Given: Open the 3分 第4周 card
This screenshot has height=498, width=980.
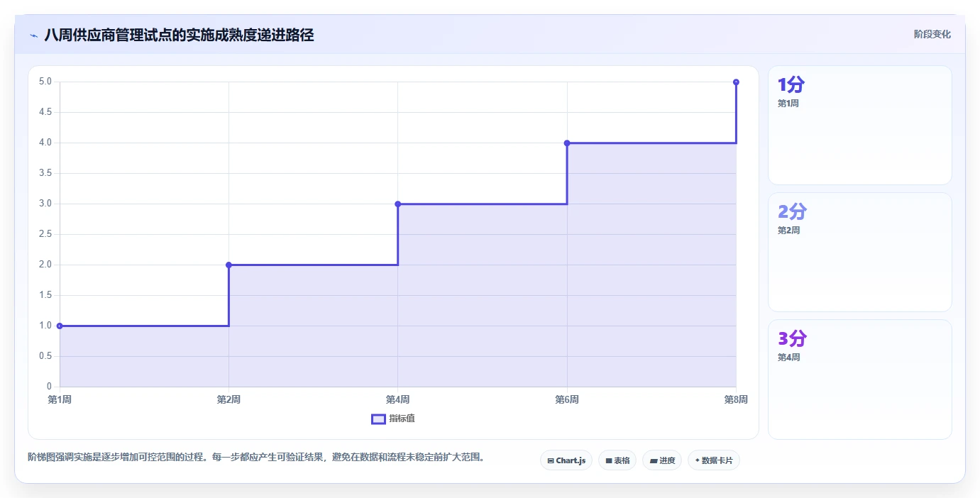Looking at the screenshot, I should (x=859, y=380).
